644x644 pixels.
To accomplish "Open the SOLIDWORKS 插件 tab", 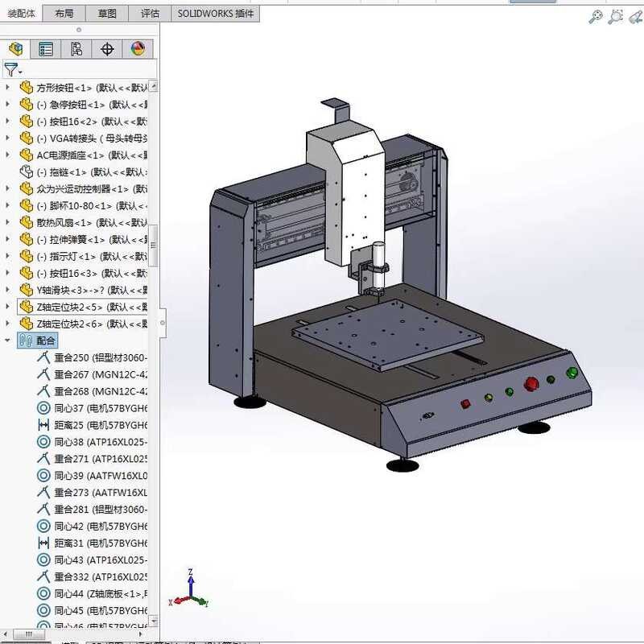I will coord(215,13).
